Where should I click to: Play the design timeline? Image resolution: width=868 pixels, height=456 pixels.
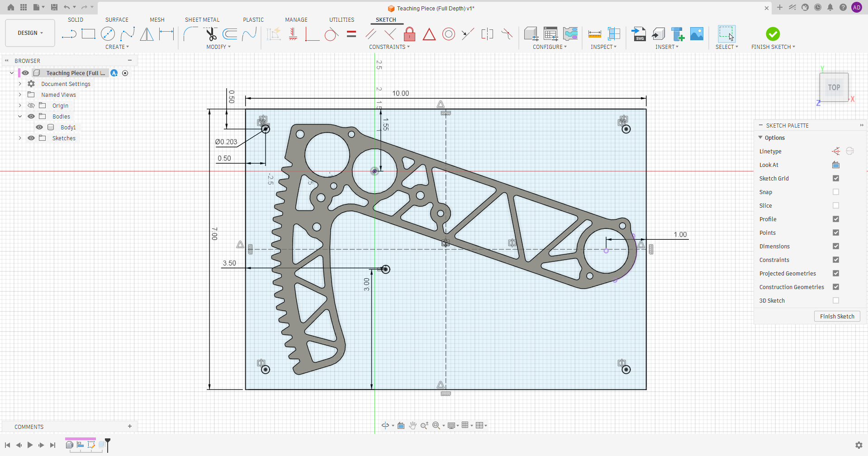pyautogui.click(x=30, y=445)
